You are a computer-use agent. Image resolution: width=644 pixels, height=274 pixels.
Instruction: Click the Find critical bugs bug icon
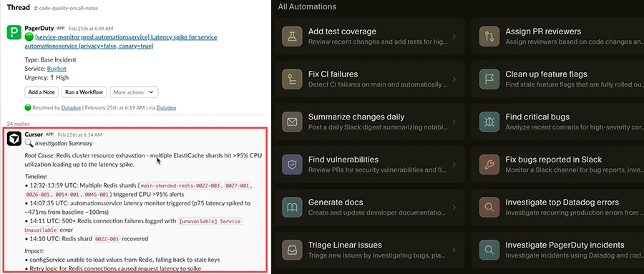click(489, 122)
